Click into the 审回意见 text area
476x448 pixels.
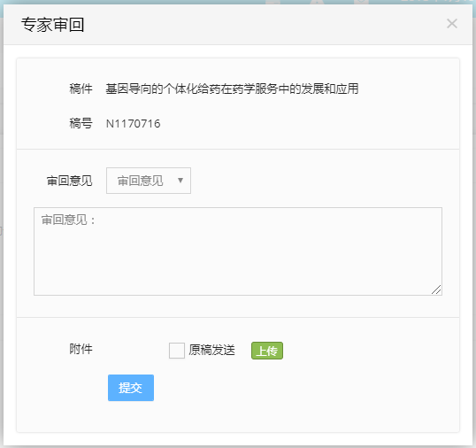238,251
